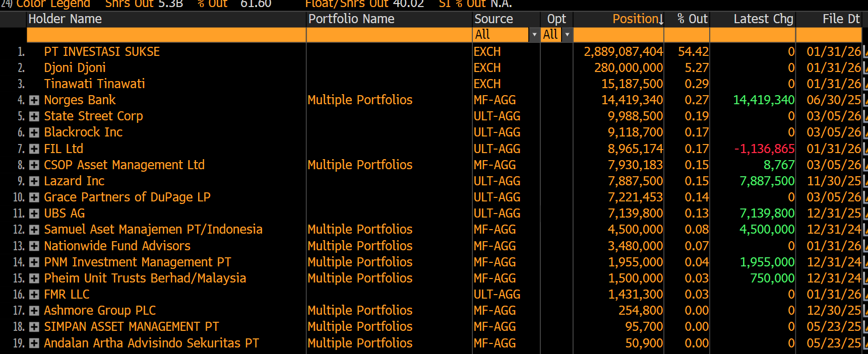Select the Samuel Aset Manajemen PT/Indonesia holder name
The image size is (868, 354).
(153, 230)
